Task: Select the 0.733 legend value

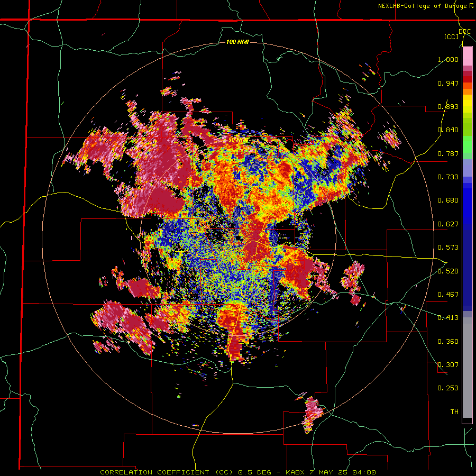Action: [448, 177]
